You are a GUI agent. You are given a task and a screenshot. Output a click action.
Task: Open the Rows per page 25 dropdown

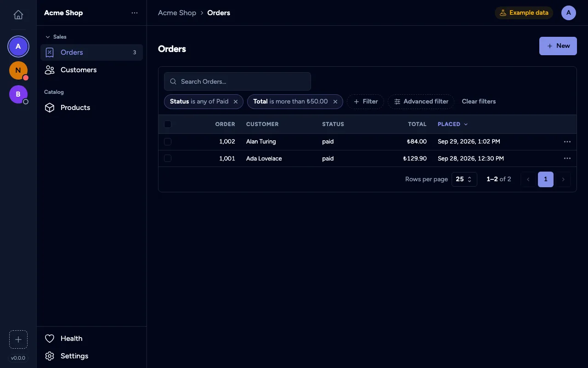464,179
